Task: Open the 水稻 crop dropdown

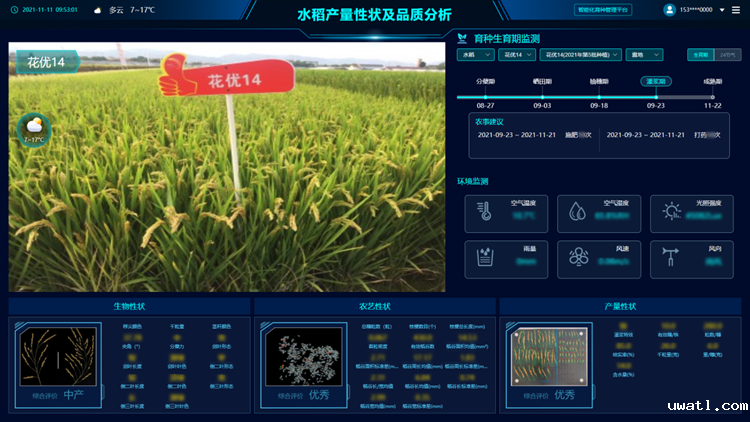Action: (x=475, y=55)
